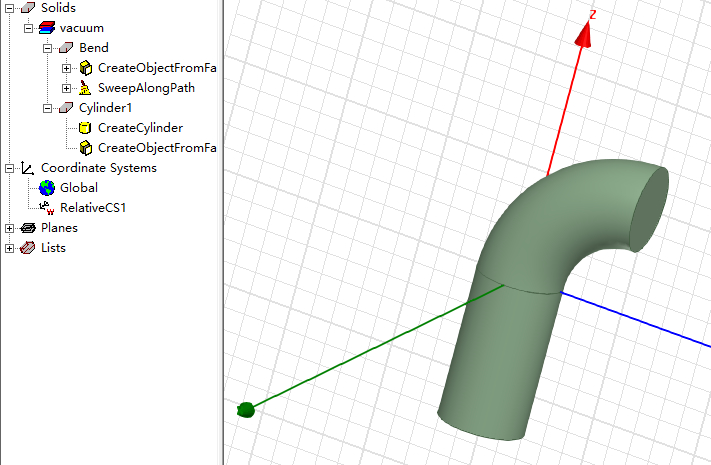Select the RelativeCS1 label
The height and width of the screenshot is (465, 711).
pos(93,207)
